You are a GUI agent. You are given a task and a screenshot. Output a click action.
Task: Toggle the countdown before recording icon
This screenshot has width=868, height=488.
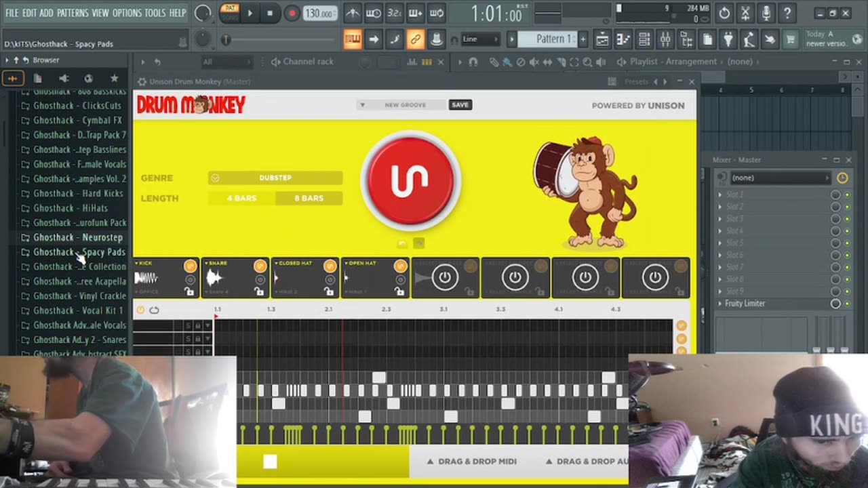(394, 13)
